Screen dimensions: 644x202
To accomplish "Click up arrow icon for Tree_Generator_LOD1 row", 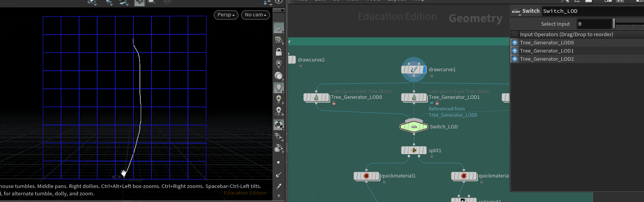I will 515,51.
